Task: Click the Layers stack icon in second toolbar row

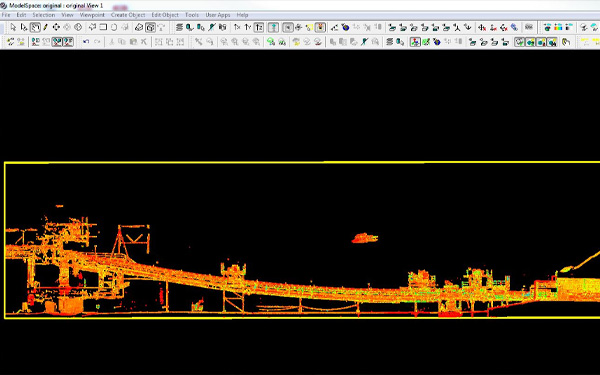Action: click(390, 42)
